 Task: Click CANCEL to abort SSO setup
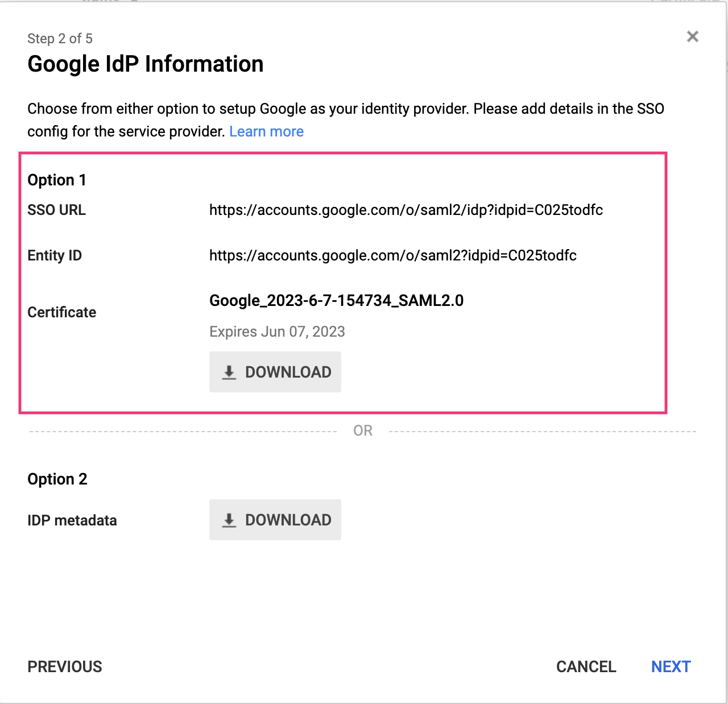point(586,666)
